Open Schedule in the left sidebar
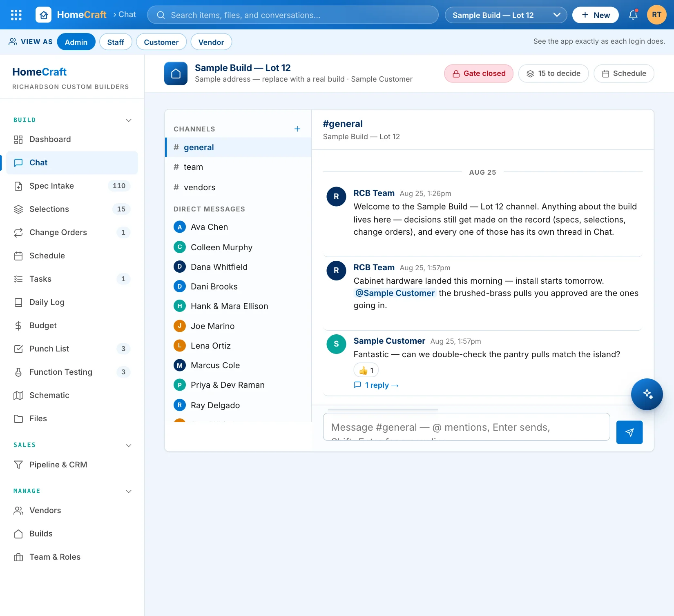The height and width of the screenshot is (616, 674). coord(72,256)
